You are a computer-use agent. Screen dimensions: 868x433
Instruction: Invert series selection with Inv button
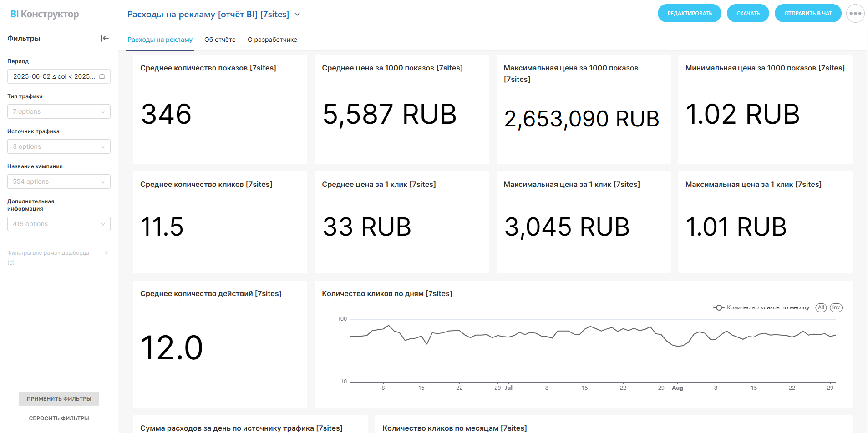tap(836, 308)
